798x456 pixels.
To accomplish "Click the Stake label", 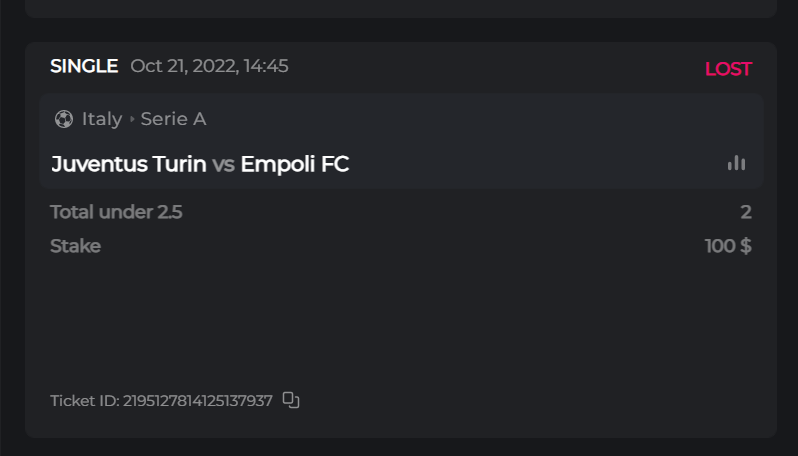I will point(75,246).
